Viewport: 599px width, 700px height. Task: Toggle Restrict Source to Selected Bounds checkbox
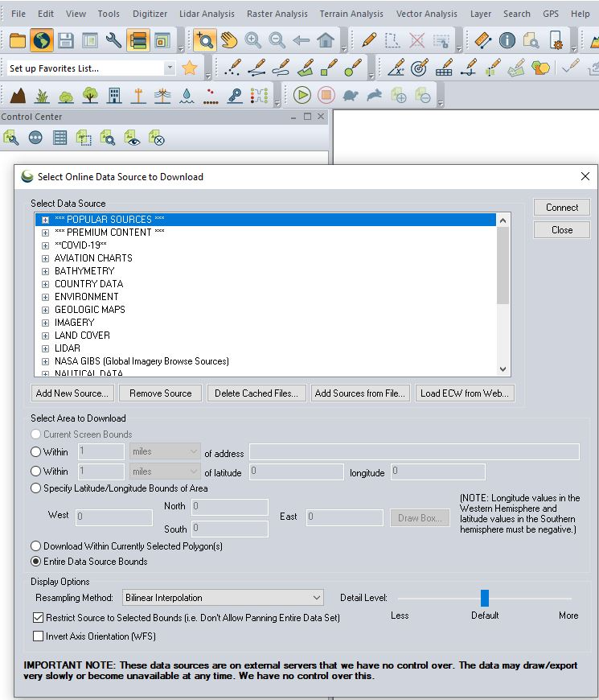39,617
